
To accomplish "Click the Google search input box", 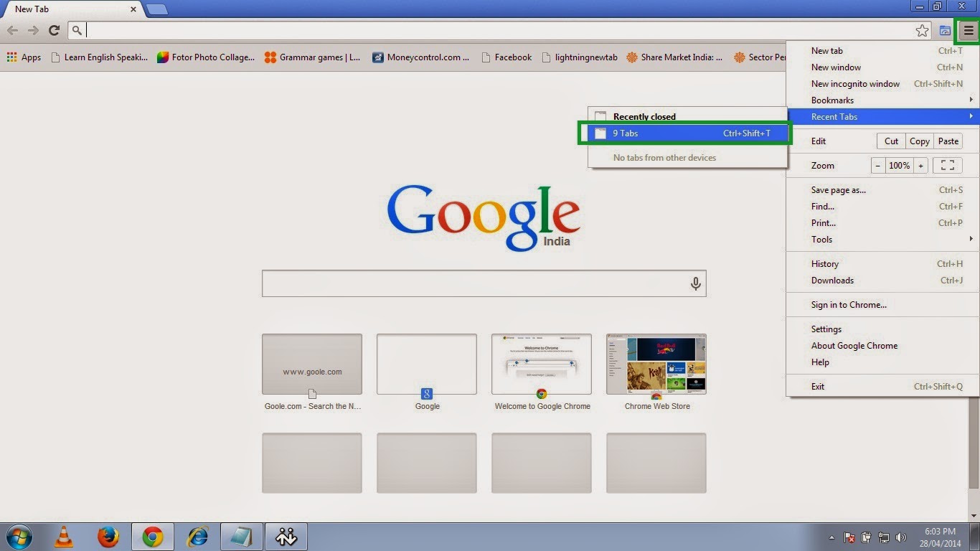I will tap(484, 283).
